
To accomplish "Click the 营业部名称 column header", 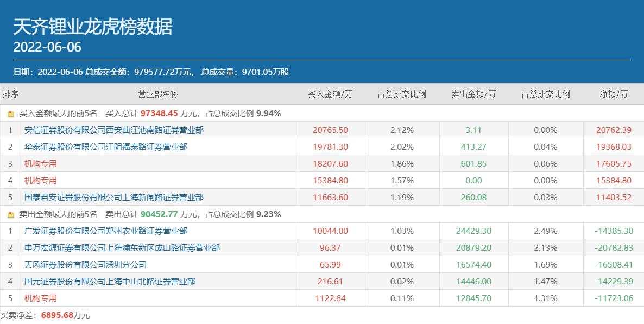I will (x=158, y=94).
